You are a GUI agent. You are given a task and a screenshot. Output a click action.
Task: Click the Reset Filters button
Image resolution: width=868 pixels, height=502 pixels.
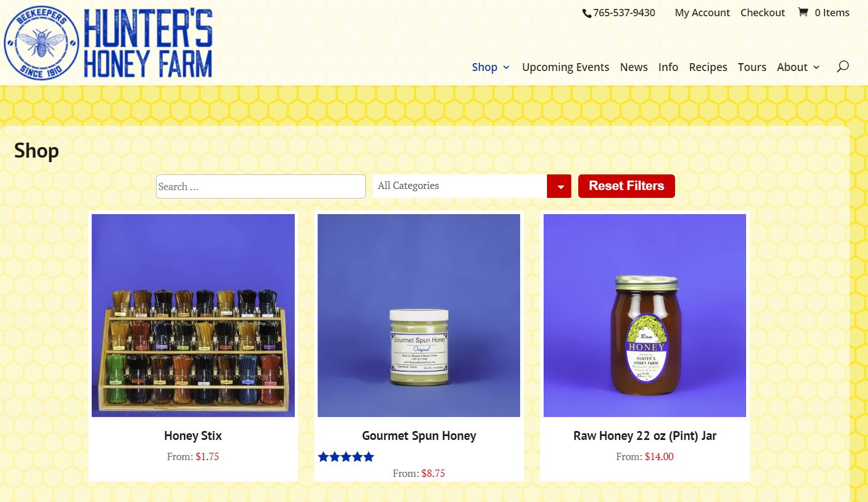click(626, 186)
